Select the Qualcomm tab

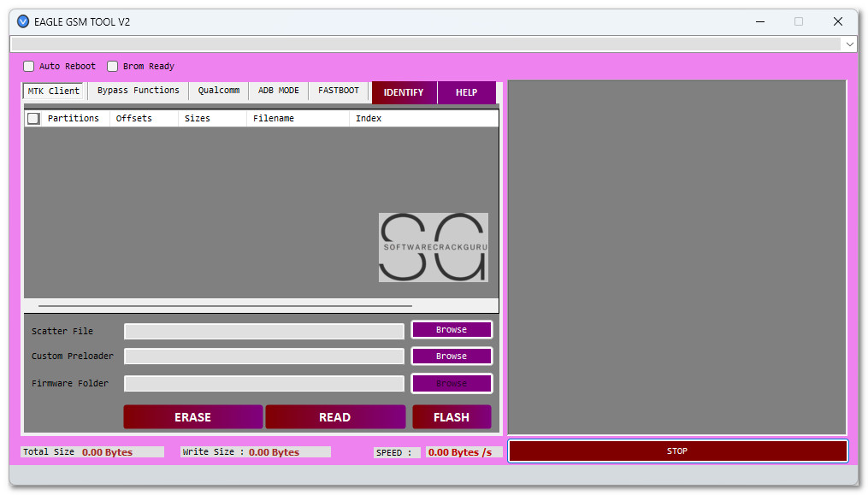click(219, 91)
